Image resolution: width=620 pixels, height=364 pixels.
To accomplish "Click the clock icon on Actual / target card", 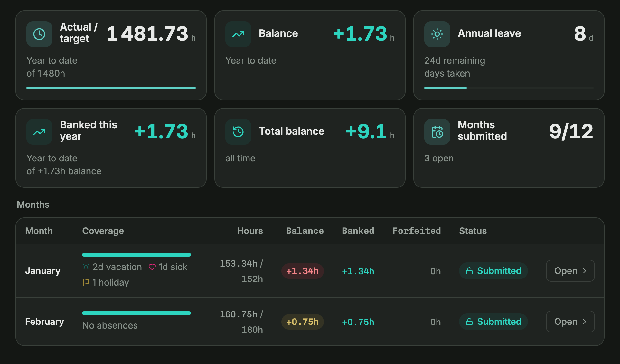I will coord(39,34).
